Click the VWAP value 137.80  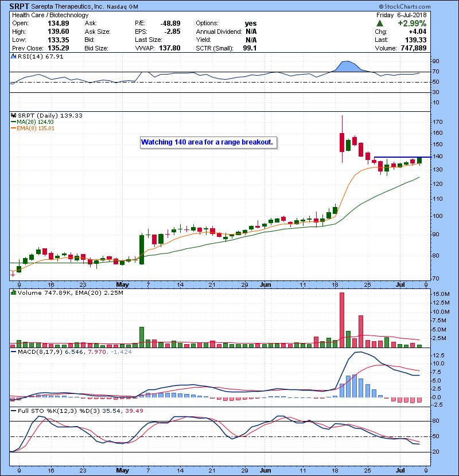coord(169,48)
